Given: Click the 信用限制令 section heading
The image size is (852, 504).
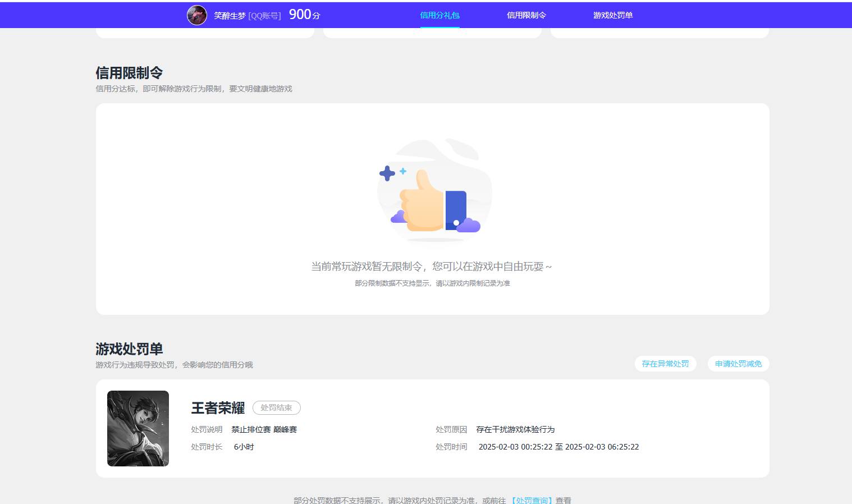Looking at the screenshot, I should [x=129, y=73].
